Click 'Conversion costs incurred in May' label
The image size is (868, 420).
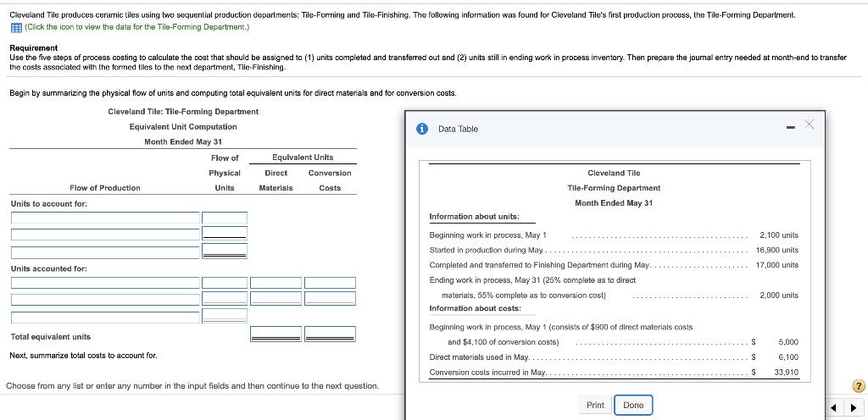pos(487,372)
